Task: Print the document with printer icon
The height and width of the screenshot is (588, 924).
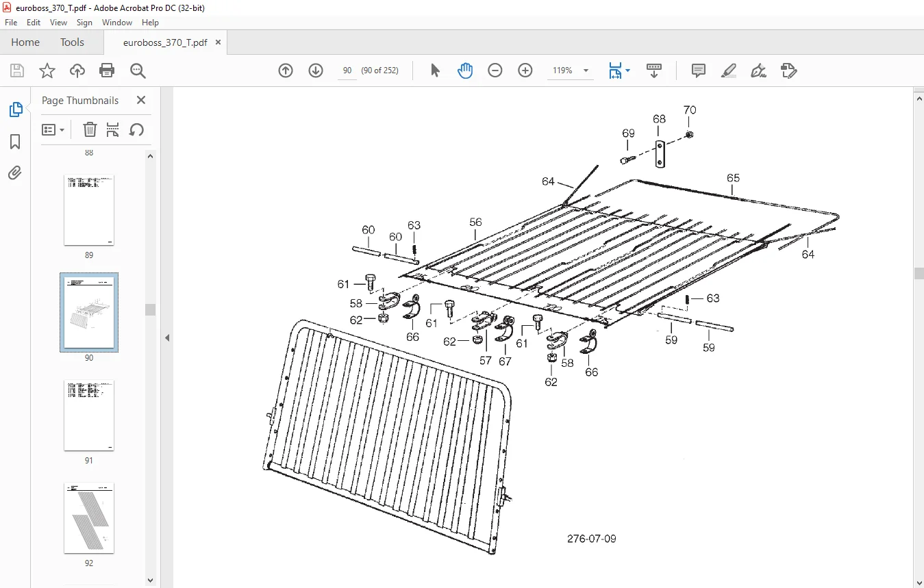Action: click(107, 71)
